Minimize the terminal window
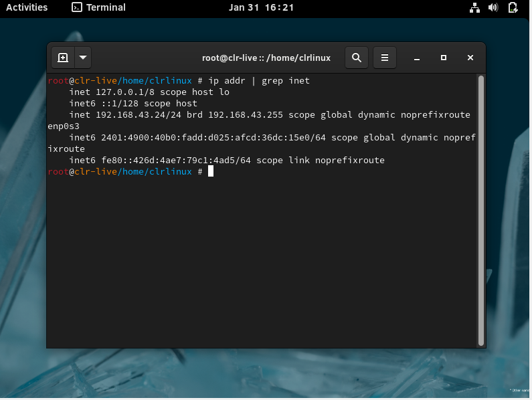Viewport: 532px width, 400px height. pyautogui.click(x=417, y=58)
